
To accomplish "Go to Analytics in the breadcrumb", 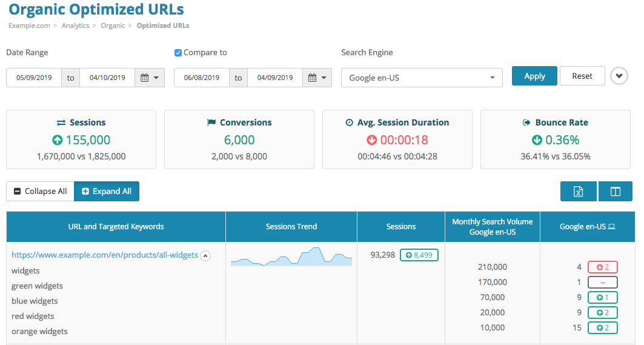I will coord(75,25).
